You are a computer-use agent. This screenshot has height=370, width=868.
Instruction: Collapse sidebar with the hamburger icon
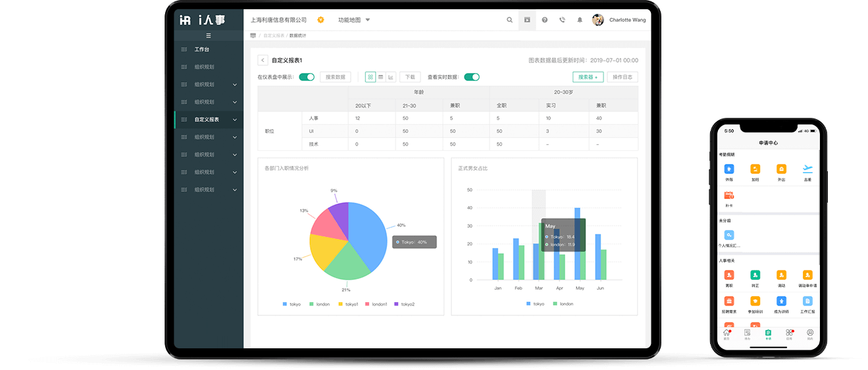click(209, 36)
